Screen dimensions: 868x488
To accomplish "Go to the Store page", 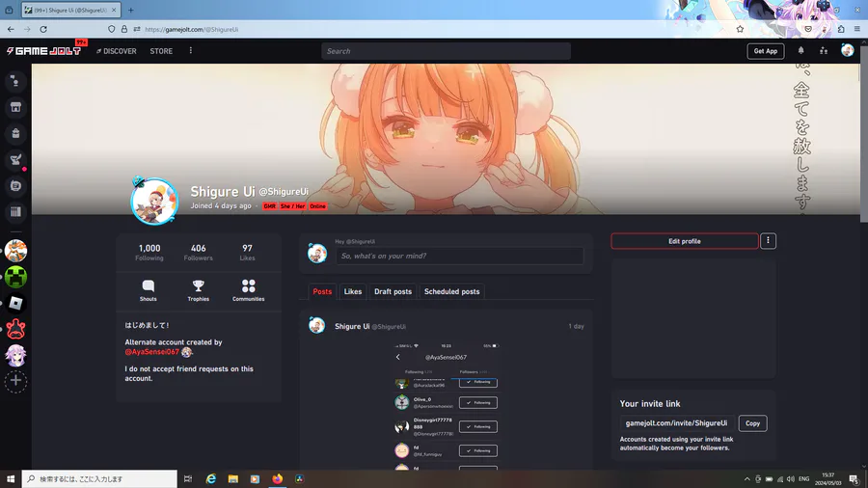I will point(161,51).
